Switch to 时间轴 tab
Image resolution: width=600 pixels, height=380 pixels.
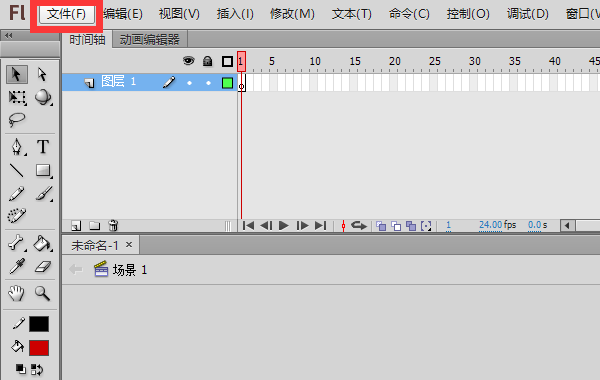tap(87, 39)
